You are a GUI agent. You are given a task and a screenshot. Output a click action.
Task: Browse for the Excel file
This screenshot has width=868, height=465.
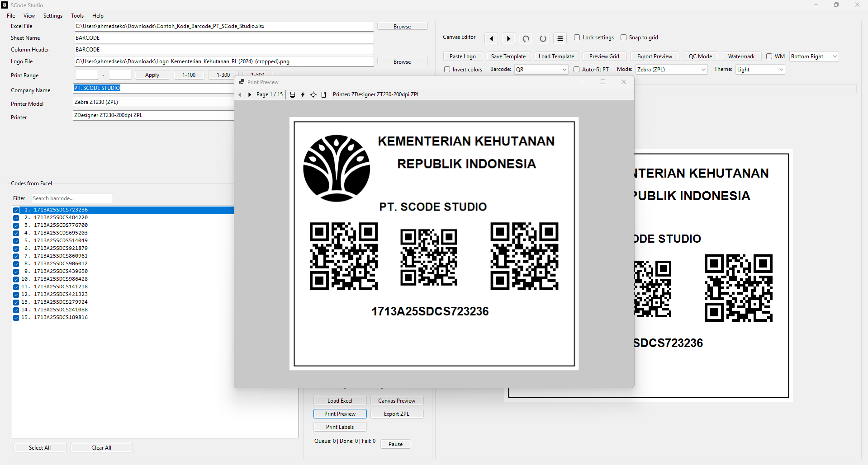(402, 26)
